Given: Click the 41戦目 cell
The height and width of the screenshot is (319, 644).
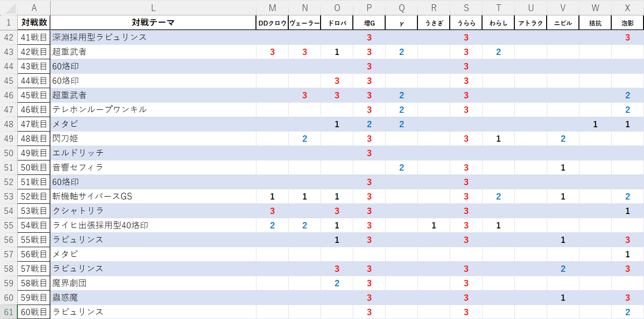Looking at the screenshot, I should click(34, 37).
